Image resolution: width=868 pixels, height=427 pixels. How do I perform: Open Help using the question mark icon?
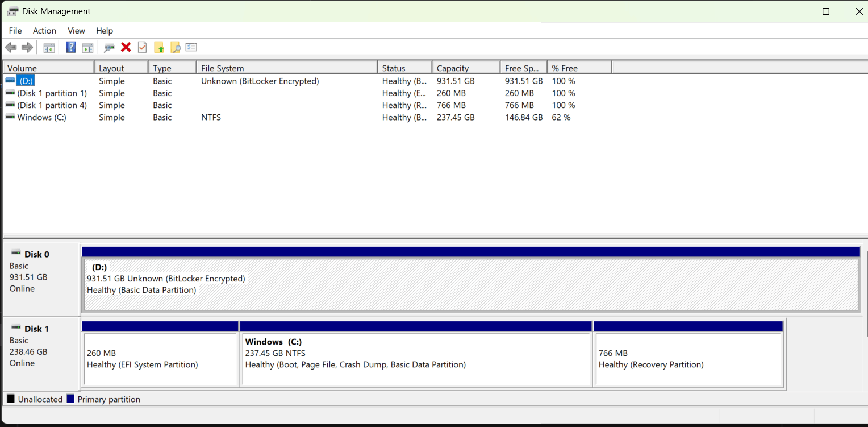70,47
